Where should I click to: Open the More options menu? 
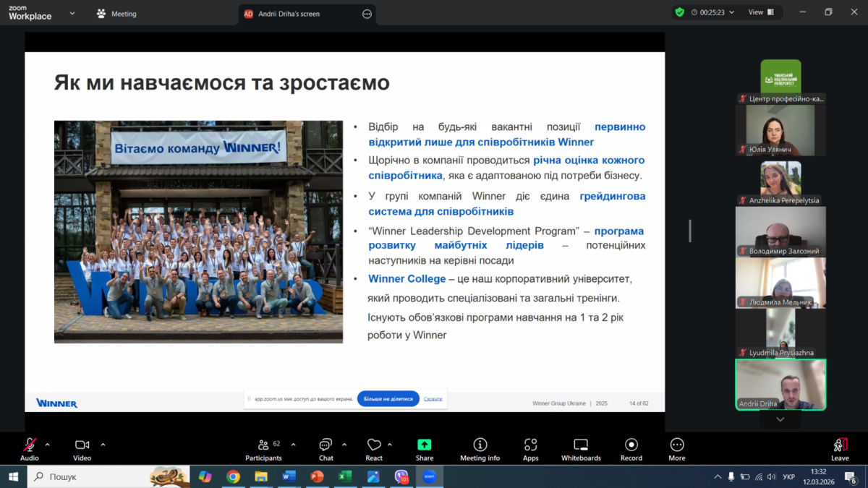(x=677, y=448)
